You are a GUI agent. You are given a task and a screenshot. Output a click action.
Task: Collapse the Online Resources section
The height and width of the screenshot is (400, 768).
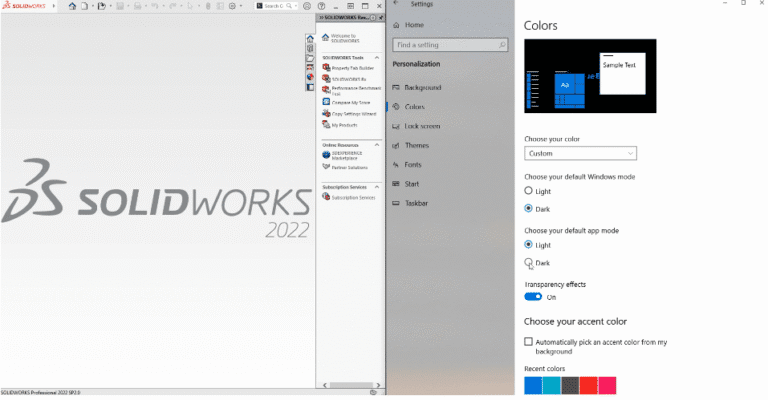377,145
